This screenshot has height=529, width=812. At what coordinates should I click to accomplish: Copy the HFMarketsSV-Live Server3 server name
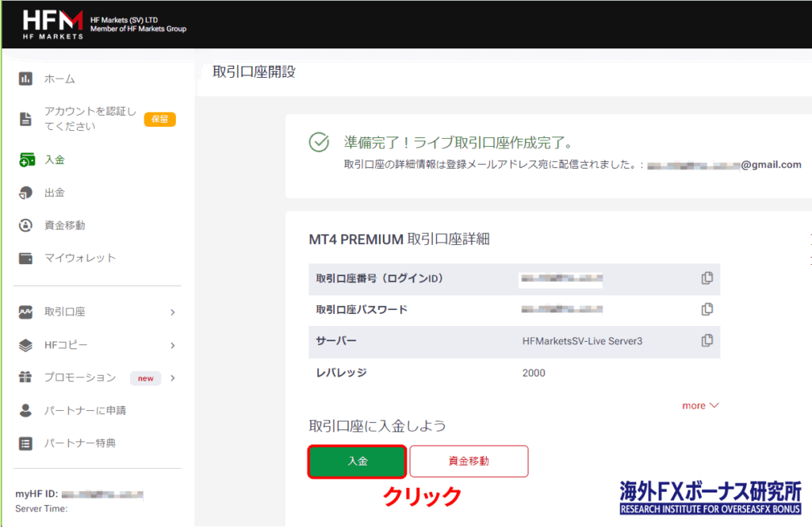click(707, 340)
